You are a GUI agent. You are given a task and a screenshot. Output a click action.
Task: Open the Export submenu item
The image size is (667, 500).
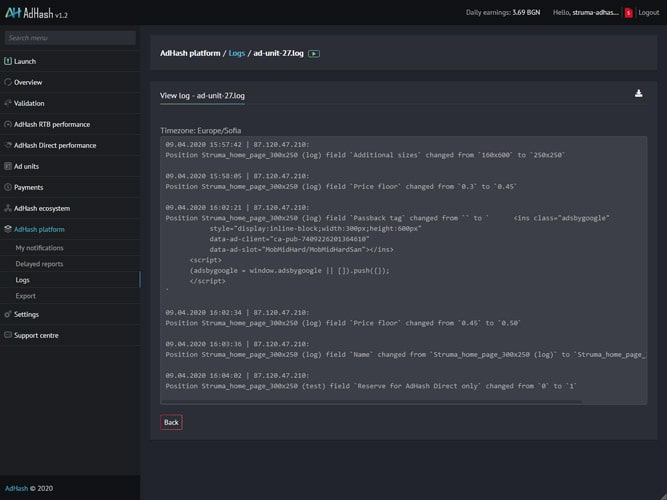pyautogui.click(x=25, y=296)
